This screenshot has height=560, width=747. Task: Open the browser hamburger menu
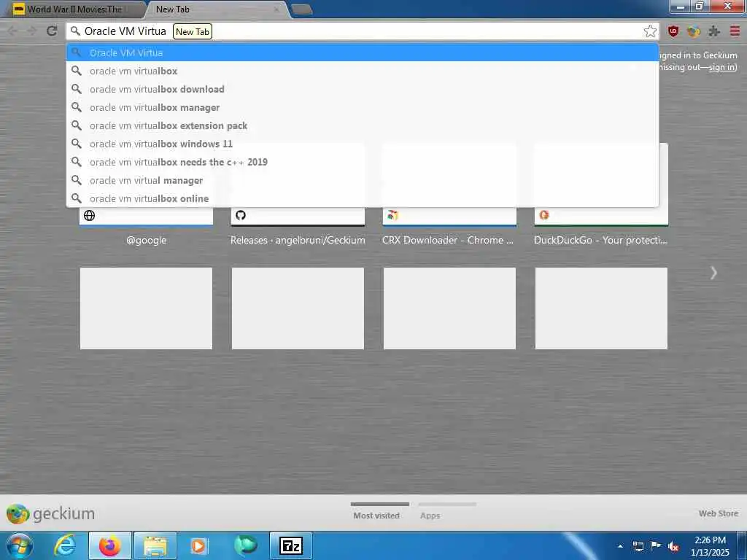[735, 31]
